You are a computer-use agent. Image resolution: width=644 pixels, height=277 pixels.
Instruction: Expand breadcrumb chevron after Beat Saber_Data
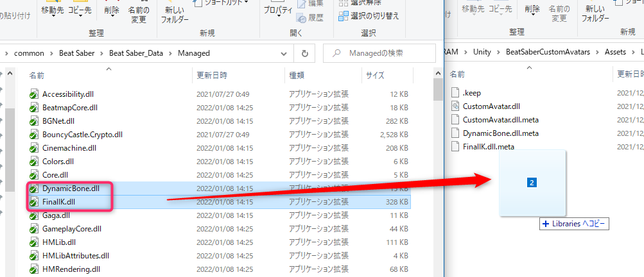point(170,53)
